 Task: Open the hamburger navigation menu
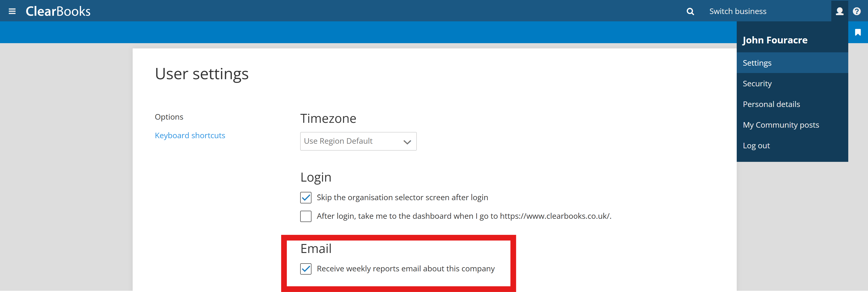12,11
